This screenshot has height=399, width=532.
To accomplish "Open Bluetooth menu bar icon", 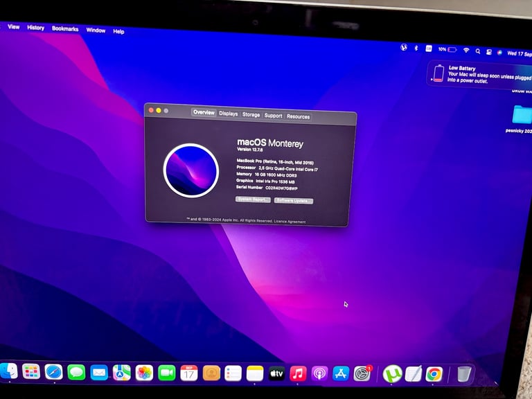I will click(416, 48).
